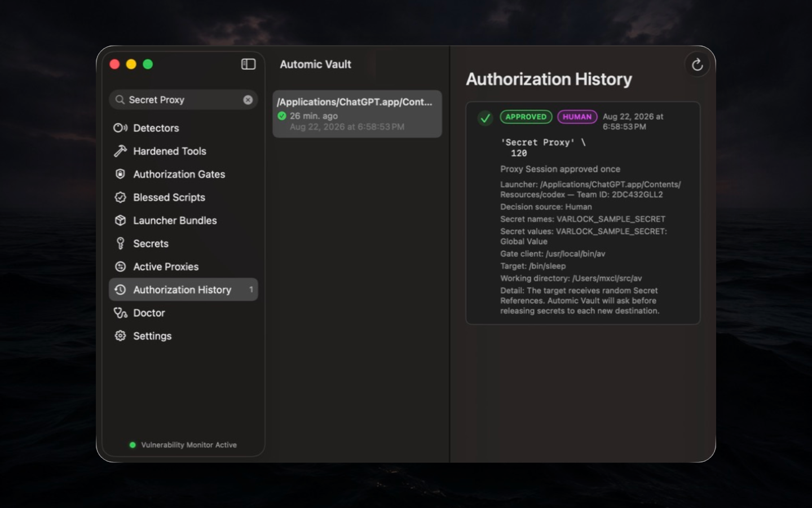Click the Authorization Gates shield icon
Image resolution: width=812 pixels, height=508 pixels.
[x=120, y=174]
